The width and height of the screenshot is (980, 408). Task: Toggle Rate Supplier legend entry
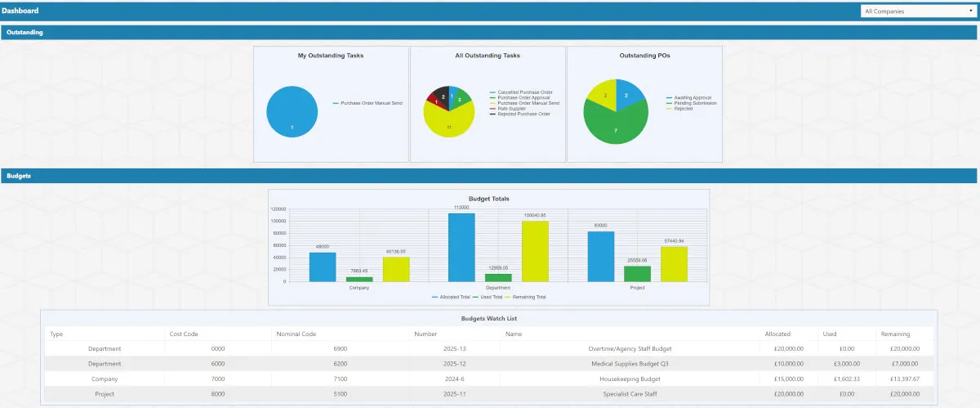[x=506, y=109]
